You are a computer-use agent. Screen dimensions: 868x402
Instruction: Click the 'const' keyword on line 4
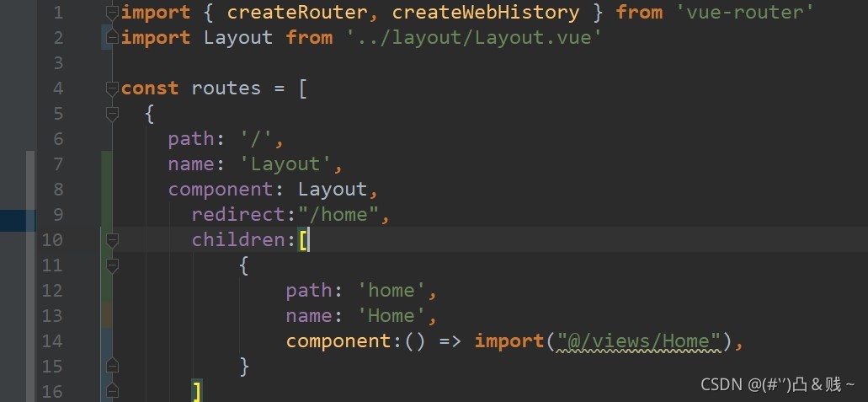[150, 88]
